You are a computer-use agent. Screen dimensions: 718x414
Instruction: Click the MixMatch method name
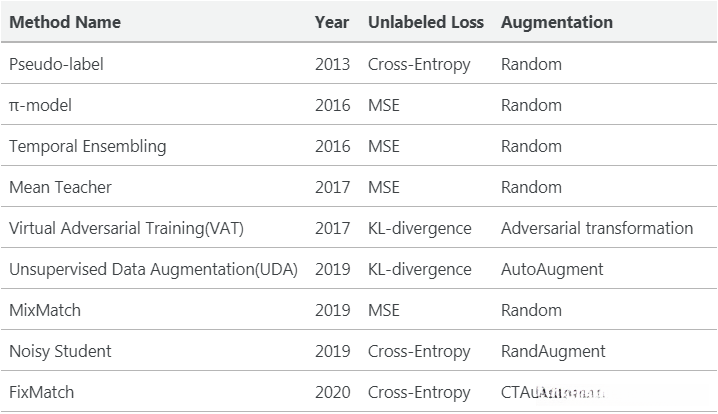(45, 310)
